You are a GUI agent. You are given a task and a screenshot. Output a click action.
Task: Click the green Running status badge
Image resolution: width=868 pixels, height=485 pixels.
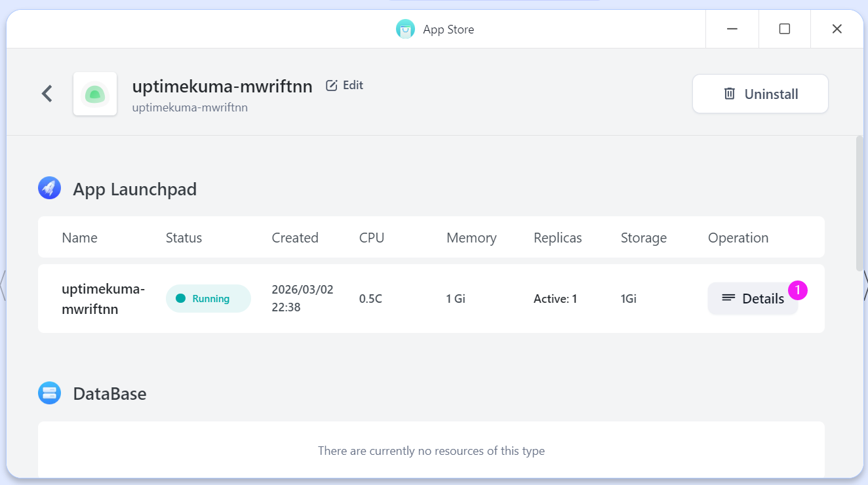(208, 299)
